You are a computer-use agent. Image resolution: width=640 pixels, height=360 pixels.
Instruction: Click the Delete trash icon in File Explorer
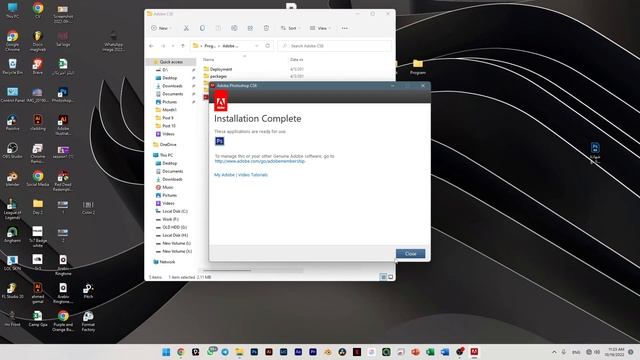[266, 28]
